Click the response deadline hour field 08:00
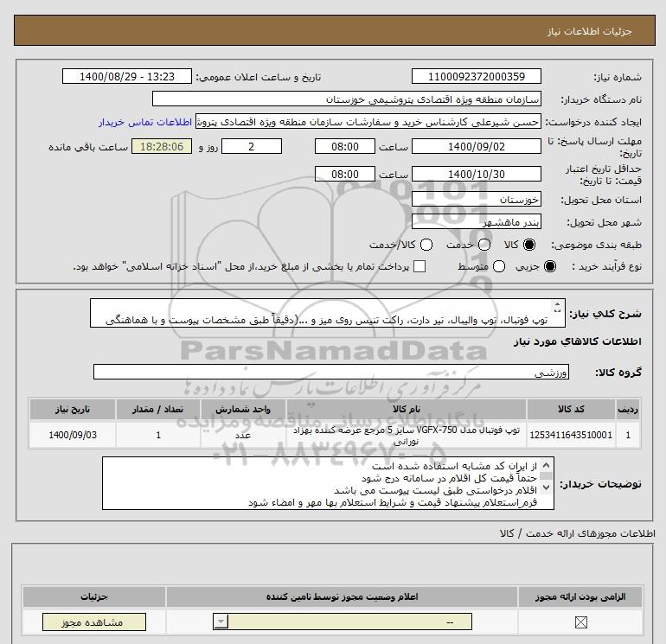This screenshot has height=644, width=666. pyautogui.click(x=345, y=146)
